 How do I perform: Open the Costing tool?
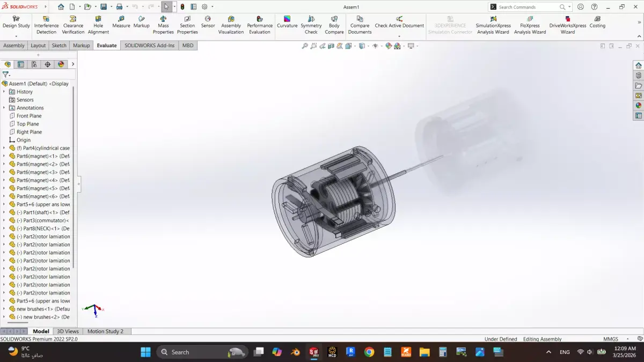[597, 22]
